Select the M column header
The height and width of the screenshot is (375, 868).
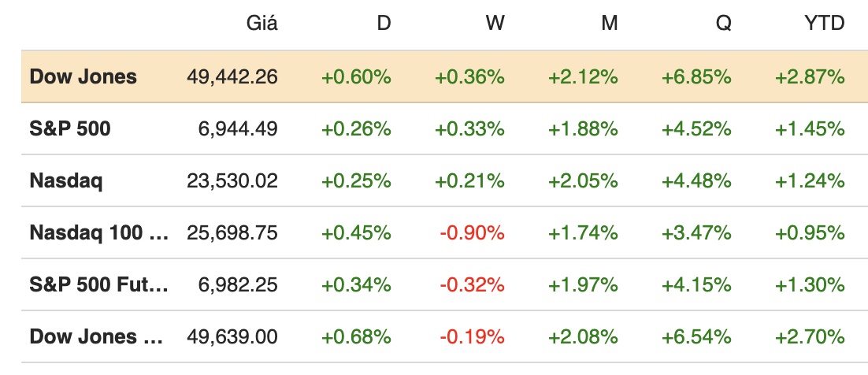tap(609, 24)
